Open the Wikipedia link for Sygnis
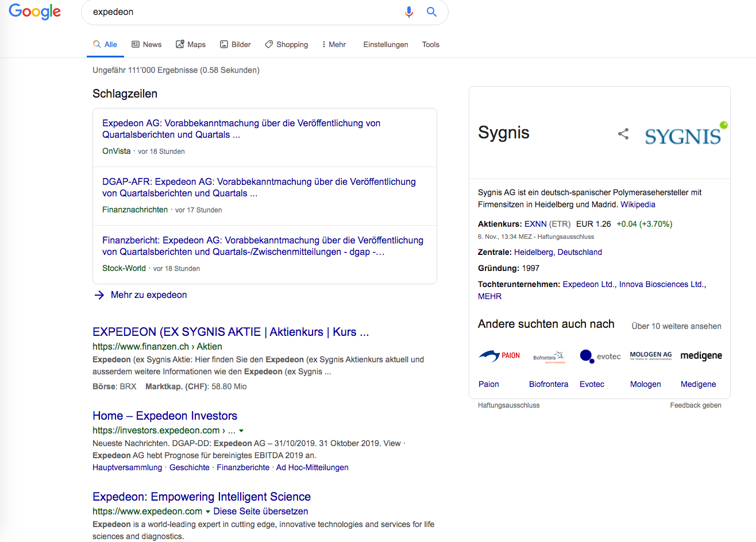This screenshot has height=542, width=756. pyautogui.click(x=638, y=204)
